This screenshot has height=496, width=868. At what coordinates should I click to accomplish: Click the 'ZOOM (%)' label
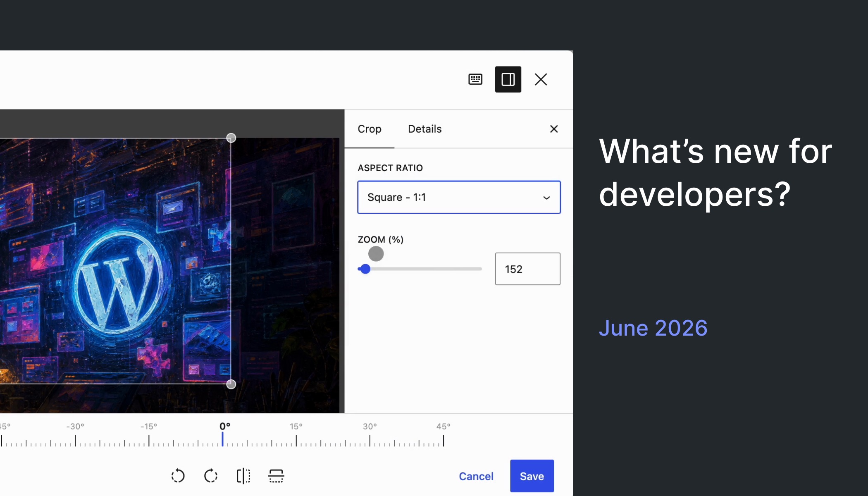380,239
